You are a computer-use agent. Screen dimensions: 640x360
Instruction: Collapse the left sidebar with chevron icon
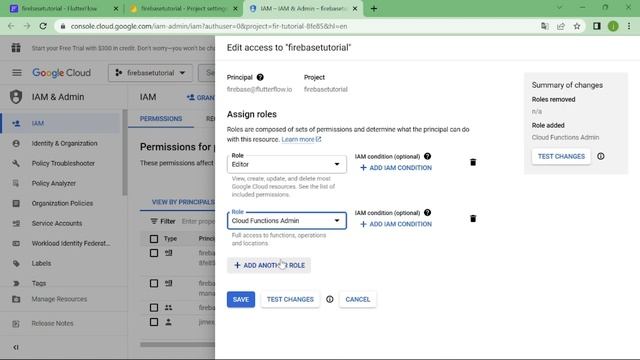16,347
